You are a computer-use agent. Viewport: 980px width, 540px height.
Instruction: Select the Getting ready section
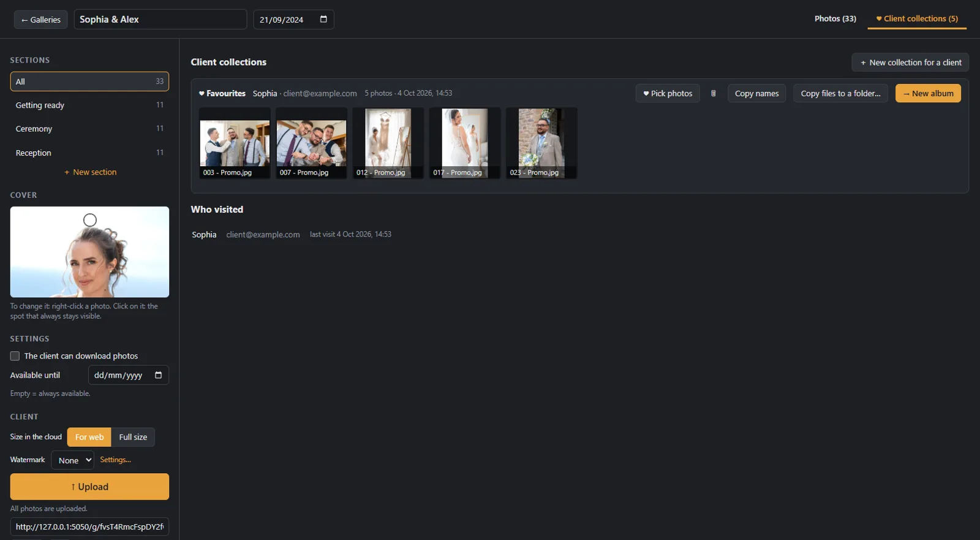pos(89,105)
